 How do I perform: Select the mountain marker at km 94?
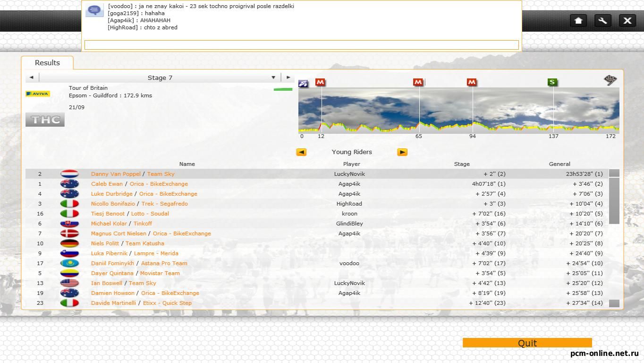(471, 82)
